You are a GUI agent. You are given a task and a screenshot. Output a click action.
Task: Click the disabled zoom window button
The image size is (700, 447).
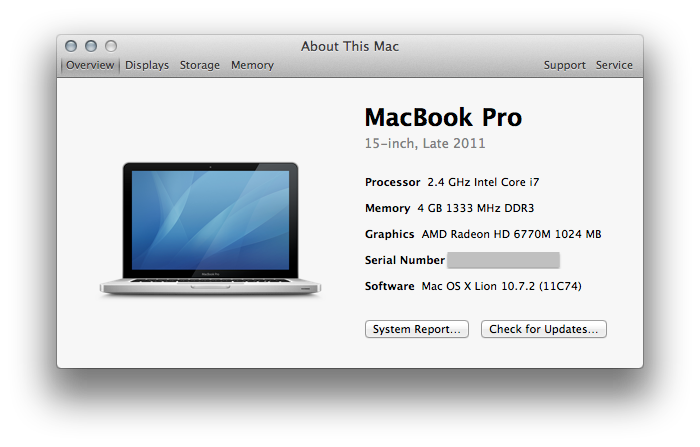tap(111, 46)
